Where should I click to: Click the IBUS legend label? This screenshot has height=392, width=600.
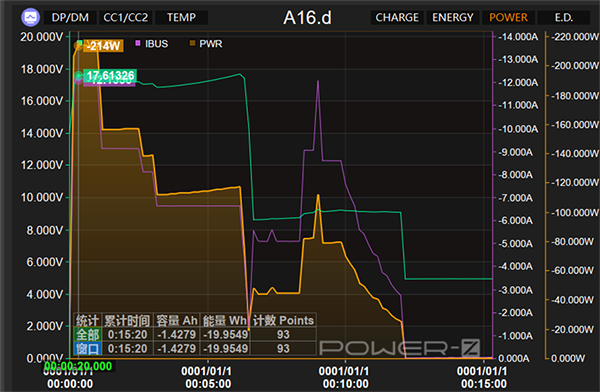(x=157, y=44)
